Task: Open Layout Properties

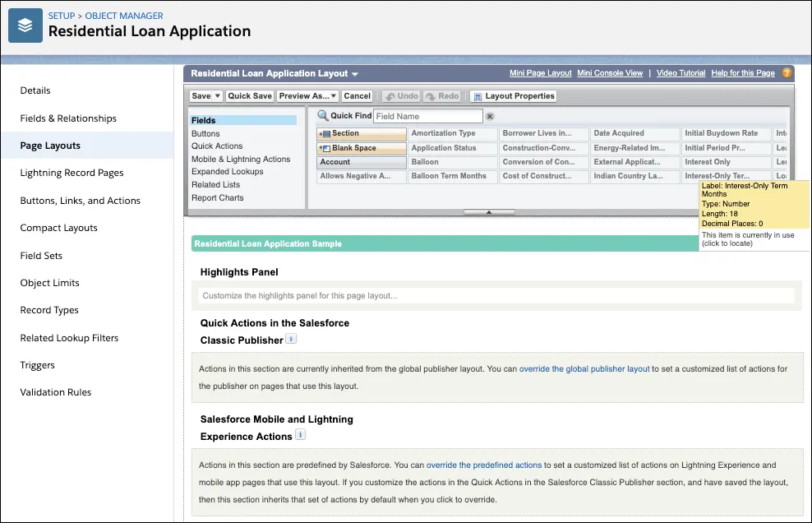Action: (x=513, y=96)
